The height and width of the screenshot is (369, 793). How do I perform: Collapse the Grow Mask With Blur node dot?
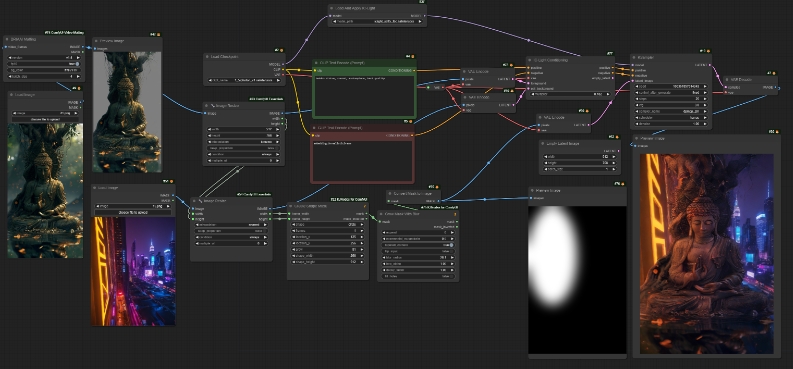point(382,214)
